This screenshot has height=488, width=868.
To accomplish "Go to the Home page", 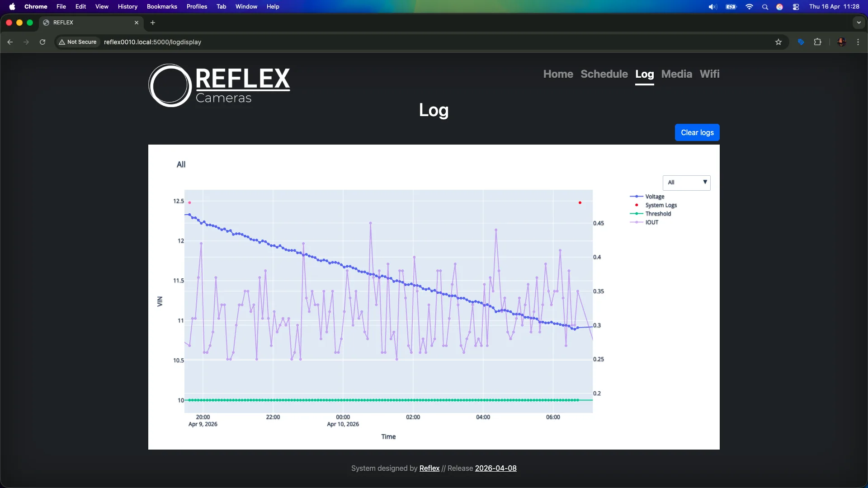I will (x=558, y=74).
